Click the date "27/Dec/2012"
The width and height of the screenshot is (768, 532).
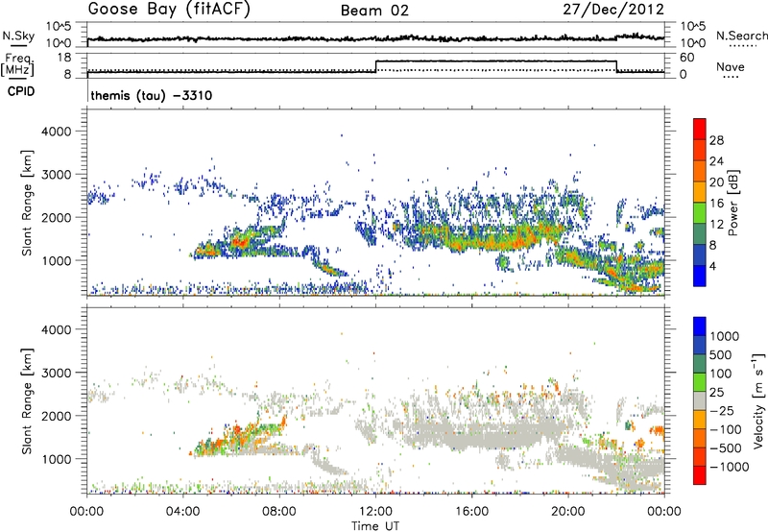[613, 10]
